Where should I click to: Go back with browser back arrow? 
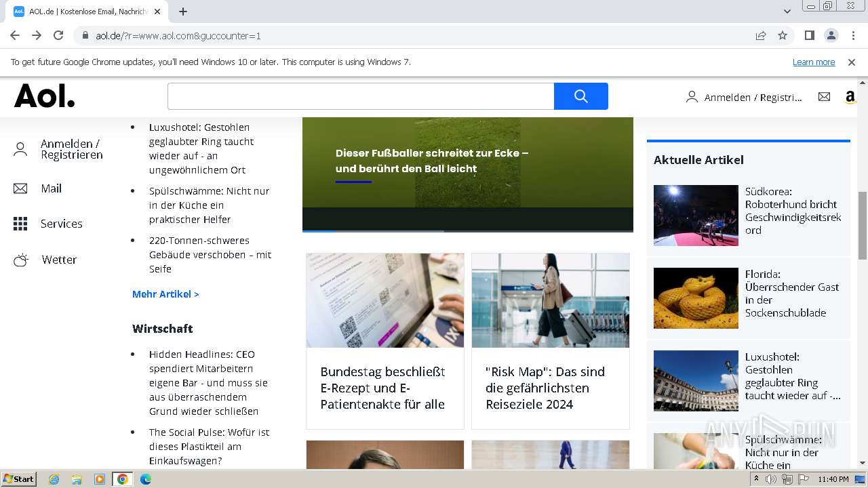pos(15,35)
